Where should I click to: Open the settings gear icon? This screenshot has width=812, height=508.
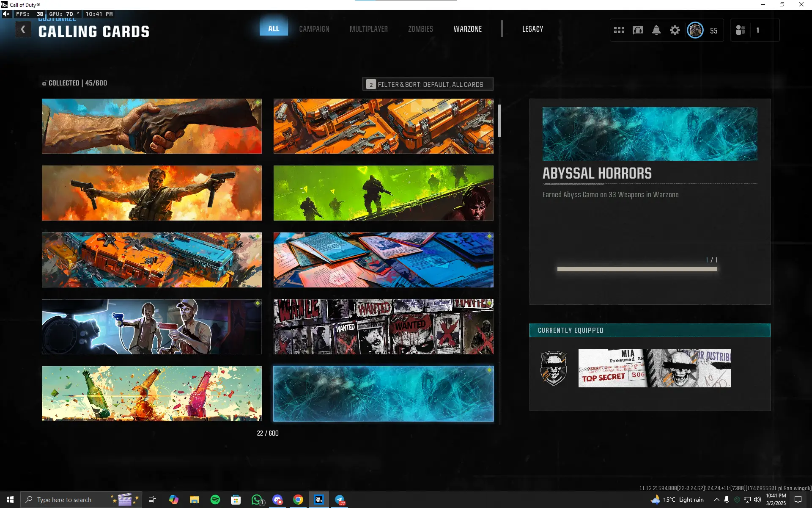coord(675,30)
